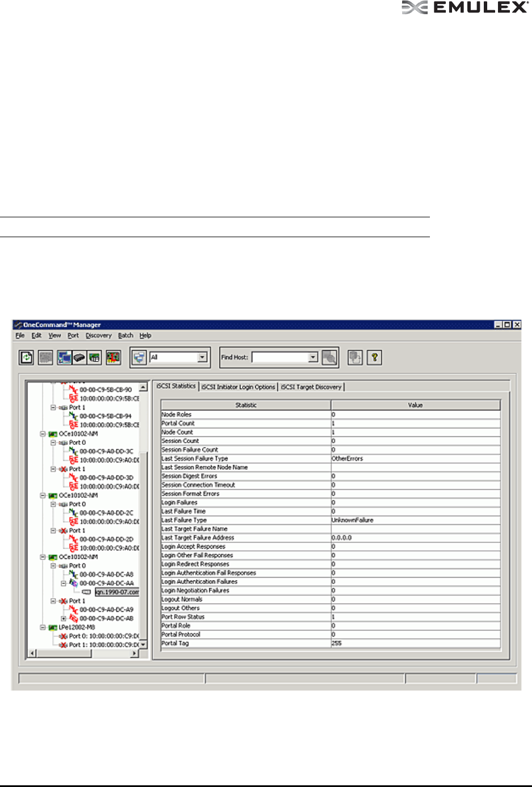Click in the Find Host input field
The image size is (532, 787).
[x=280, y=357]
